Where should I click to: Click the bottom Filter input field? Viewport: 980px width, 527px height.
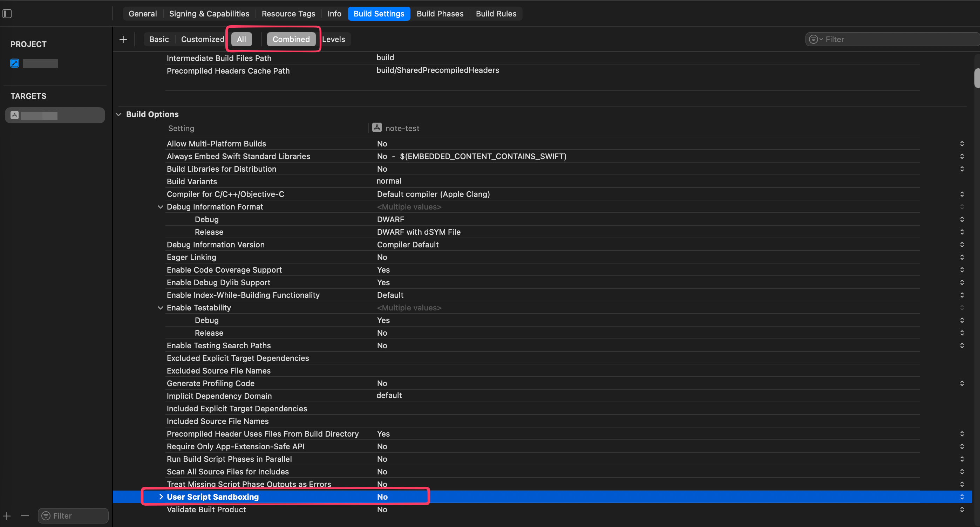point(73,515)
